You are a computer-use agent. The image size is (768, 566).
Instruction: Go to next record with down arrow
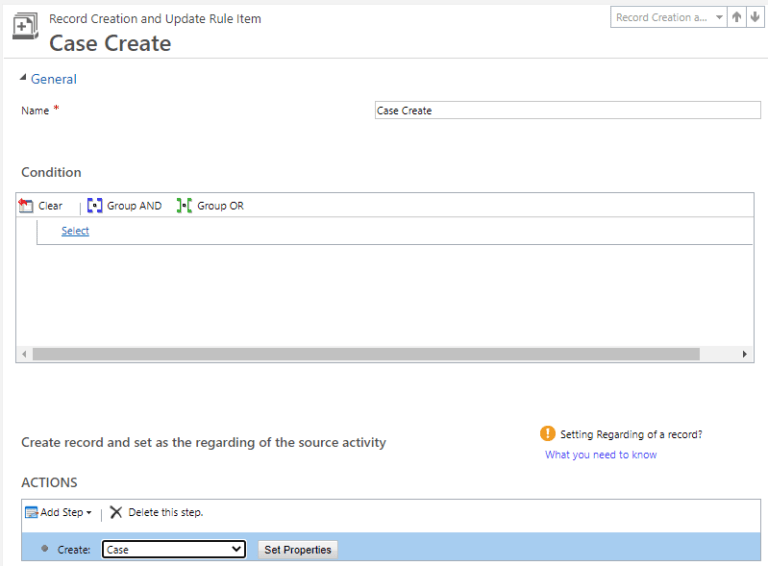[x=754, y=18]
